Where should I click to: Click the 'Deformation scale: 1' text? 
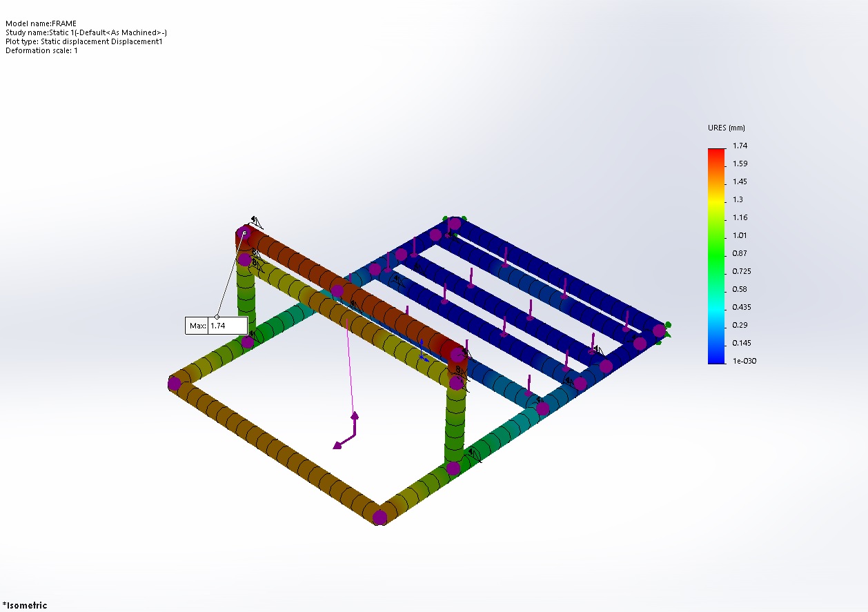click(41, 50)
